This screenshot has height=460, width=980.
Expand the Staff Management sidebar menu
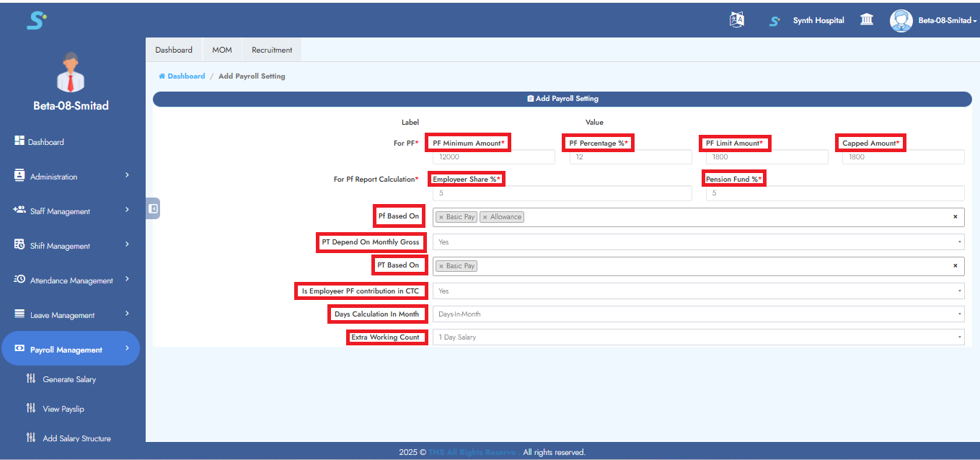click(x=71, y=211)
